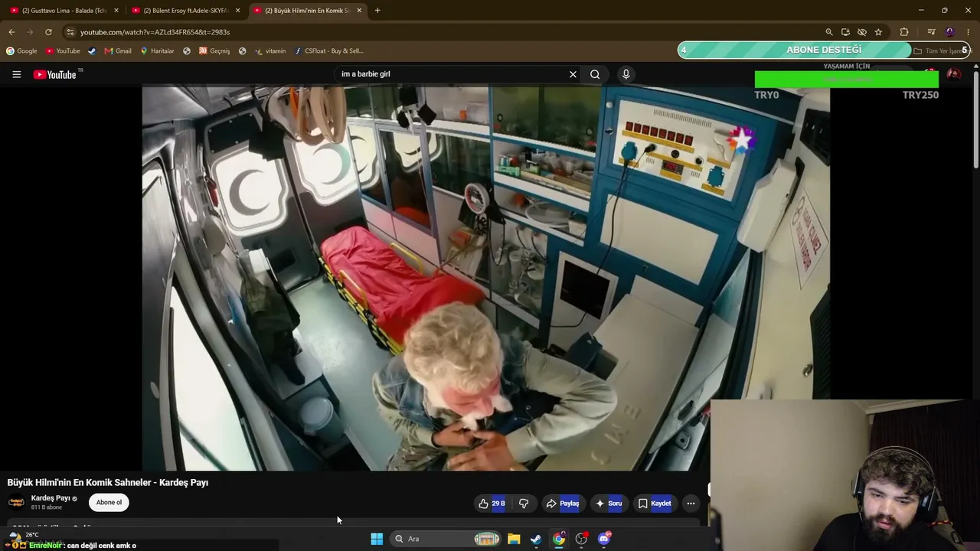Bookmark this page with the star
The height and width of the screenshot is (551, 980).
878,32
